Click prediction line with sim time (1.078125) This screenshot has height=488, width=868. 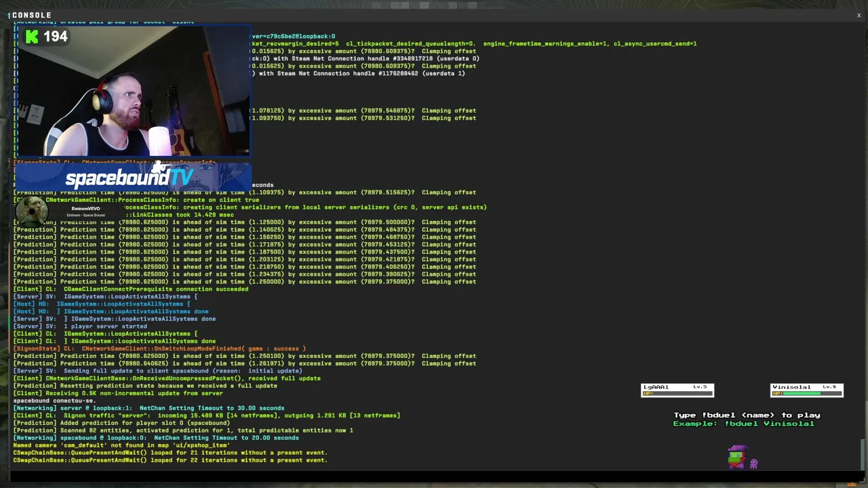pyautogui.click(x=364, y=110)
